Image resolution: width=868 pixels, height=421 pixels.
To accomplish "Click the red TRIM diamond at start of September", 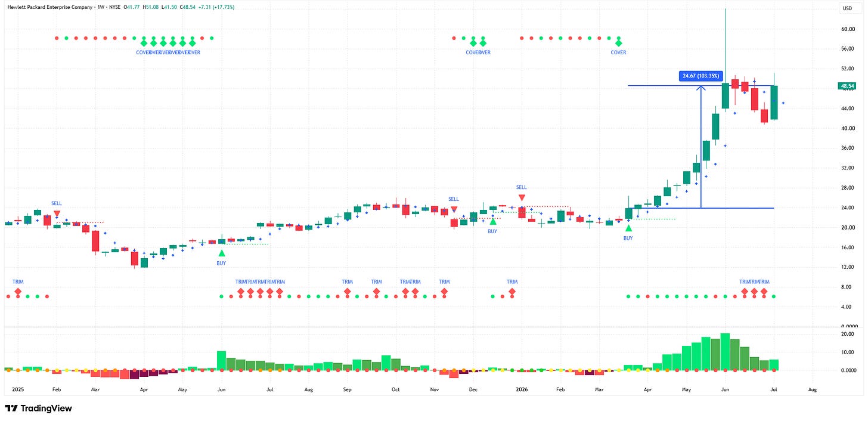I will click(347, 292).
